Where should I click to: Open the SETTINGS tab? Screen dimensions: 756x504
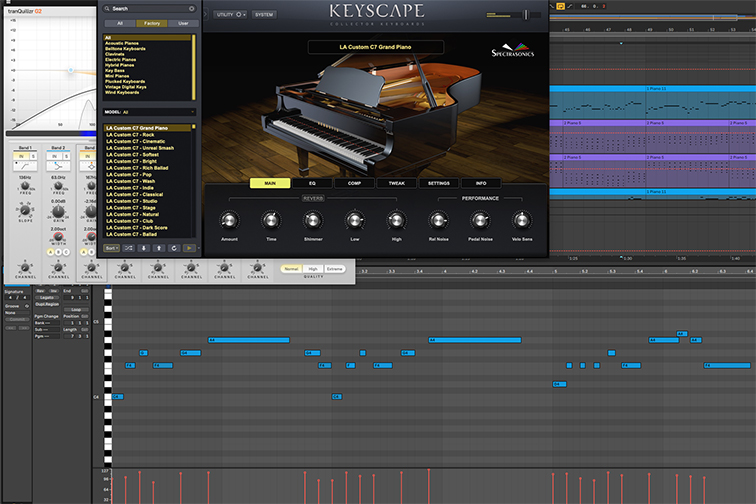(439, 183)
